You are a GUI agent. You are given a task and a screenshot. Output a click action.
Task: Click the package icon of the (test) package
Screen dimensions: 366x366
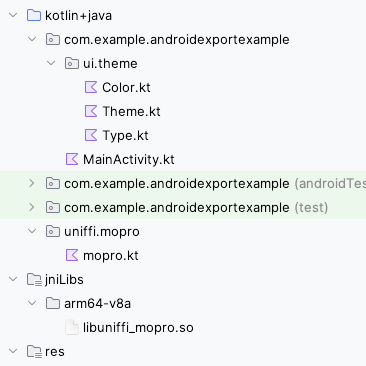pos(53,207)
